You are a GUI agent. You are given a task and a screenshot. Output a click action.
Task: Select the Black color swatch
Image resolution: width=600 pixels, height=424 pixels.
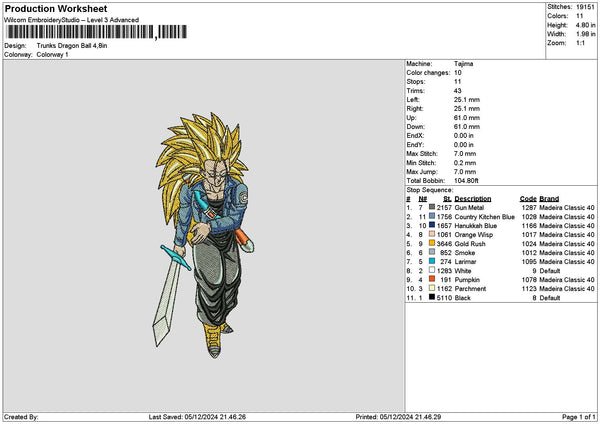pyautogui.click(x=432, y=297)
